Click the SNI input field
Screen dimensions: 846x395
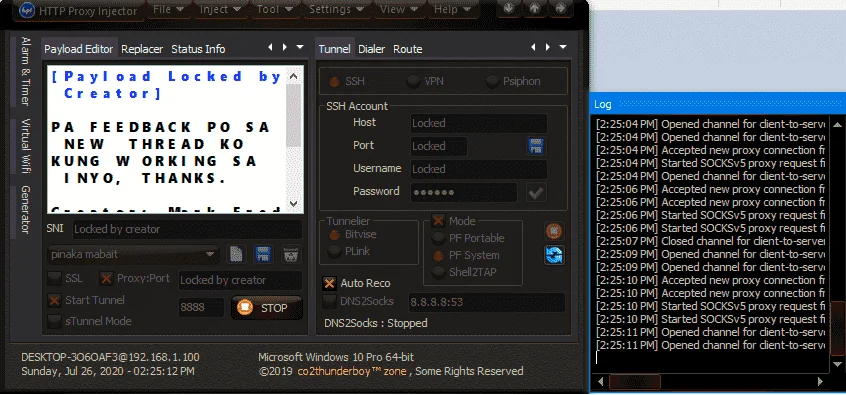188,229
